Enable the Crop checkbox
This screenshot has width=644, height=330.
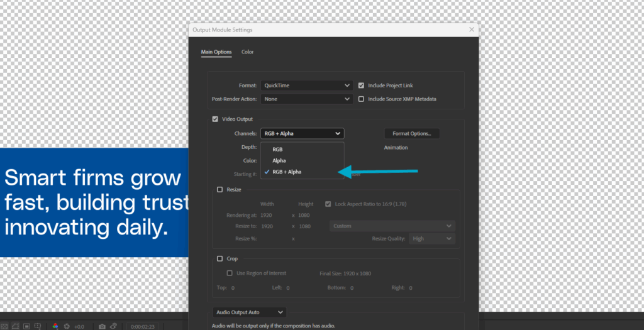click(x=219, y=258)
